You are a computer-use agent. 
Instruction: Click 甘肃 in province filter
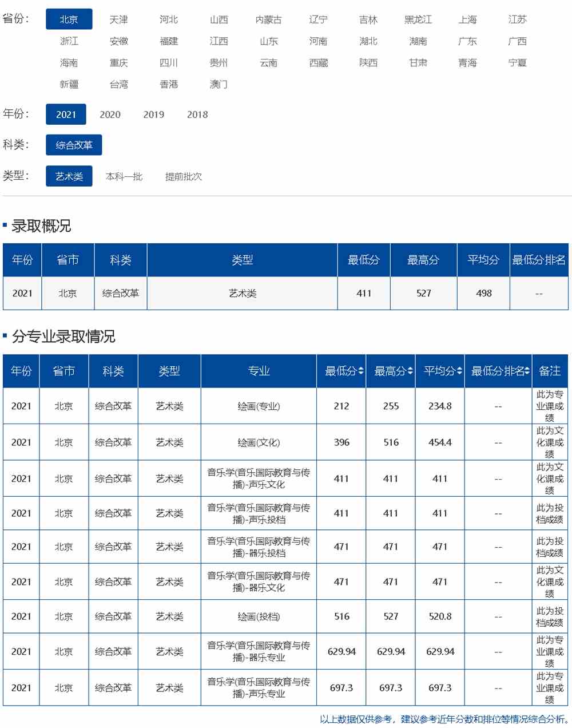click(x=418, y=63)
